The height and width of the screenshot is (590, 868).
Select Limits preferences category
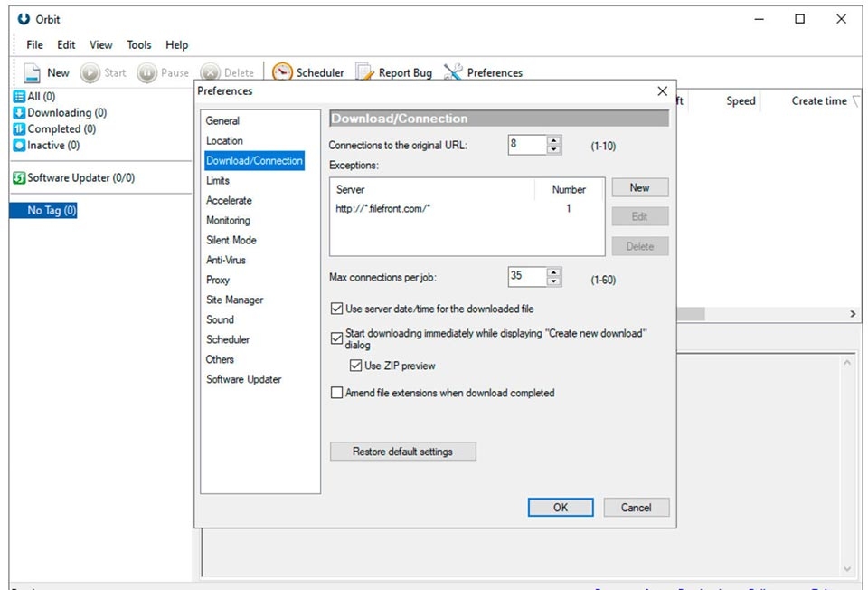pos(218,181)
